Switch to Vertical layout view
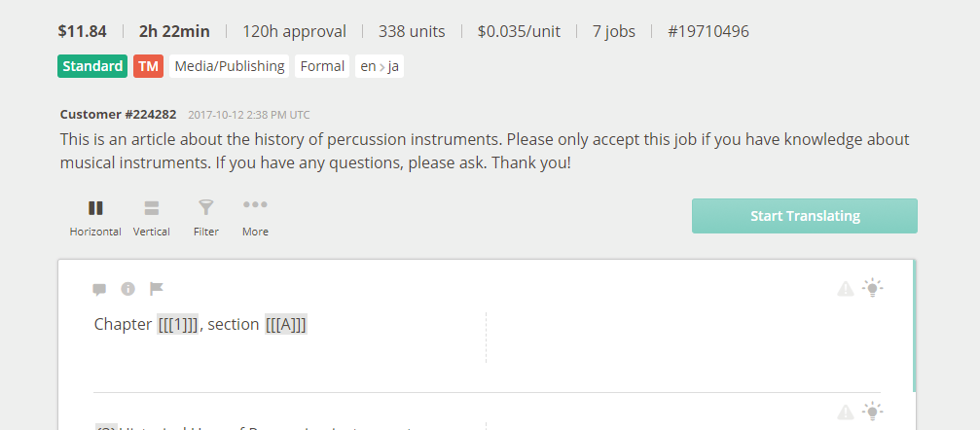980x430 pixels. (x=151, y=218)
